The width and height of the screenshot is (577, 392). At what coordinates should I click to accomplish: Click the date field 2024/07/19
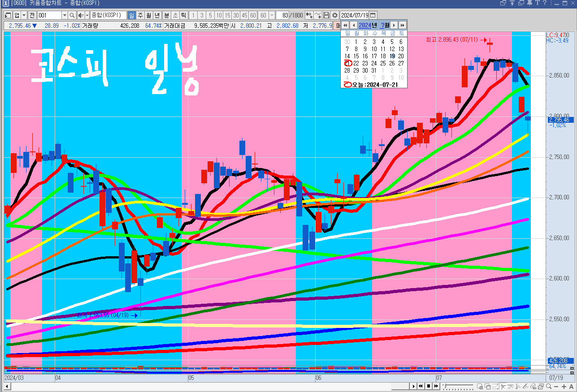pyautogui.click(x=355, y=15)
